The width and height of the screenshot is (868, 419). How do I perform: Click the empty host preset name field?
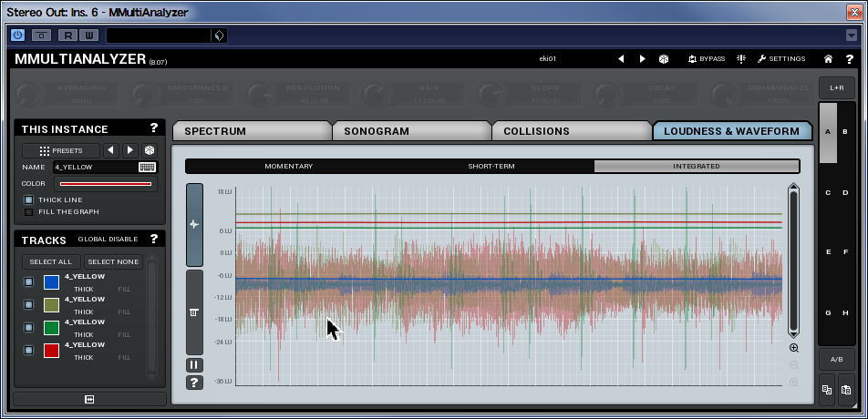point(159,36)
